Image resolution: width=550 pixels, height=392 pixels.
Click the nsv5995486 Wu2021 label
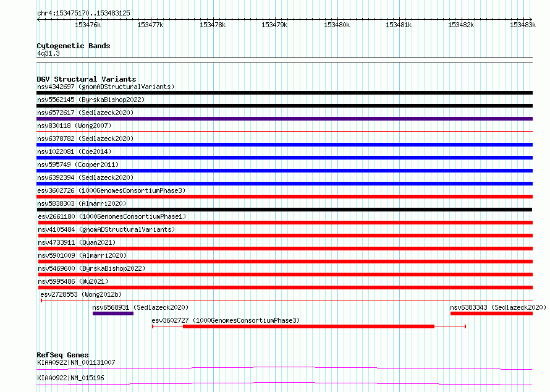tap(73, 281)
